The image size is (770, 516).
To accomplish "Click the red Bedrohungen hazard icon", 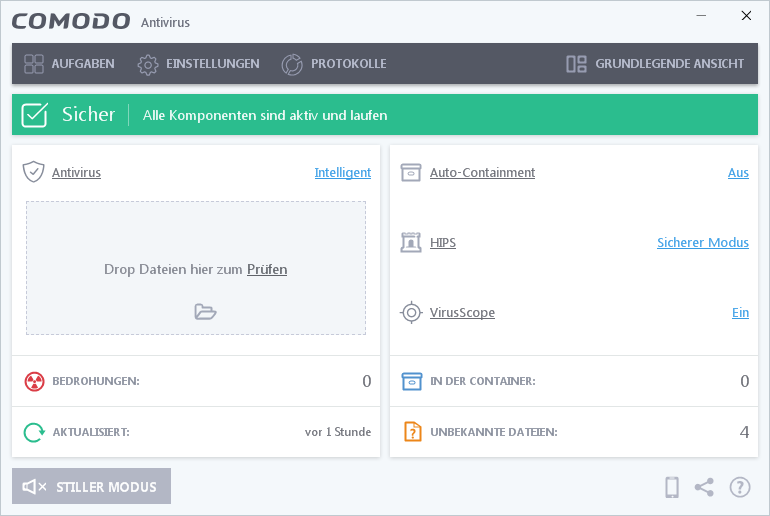I will coord(34,381).
